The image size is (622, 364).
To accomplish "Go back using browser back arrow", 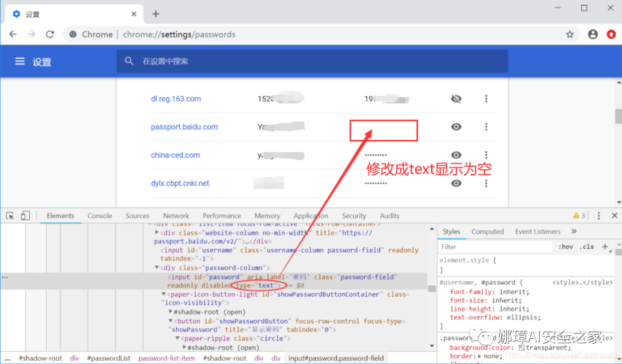I will click(13, 35).
